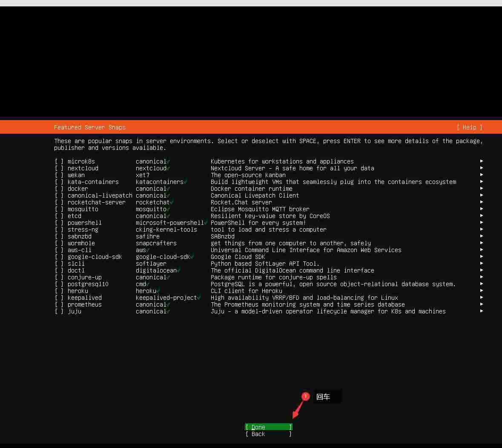Expand the postgresql10 row details arrow
Image resolution: width=502 pixels, height=448 pixels.
point(481,284)
